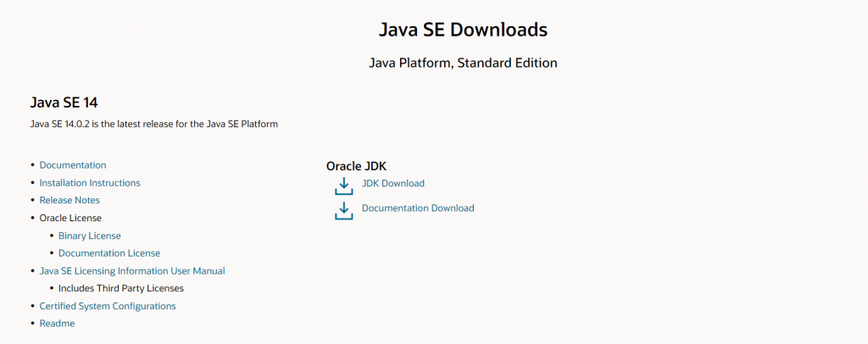This screenshot has height=344, width=868.
Task: Open the Documentation link in the list
Action: point(73,165)
